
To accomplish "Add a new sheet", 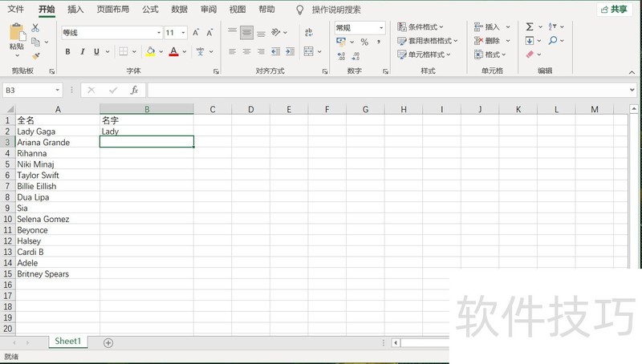I will (x=108, y=342).
